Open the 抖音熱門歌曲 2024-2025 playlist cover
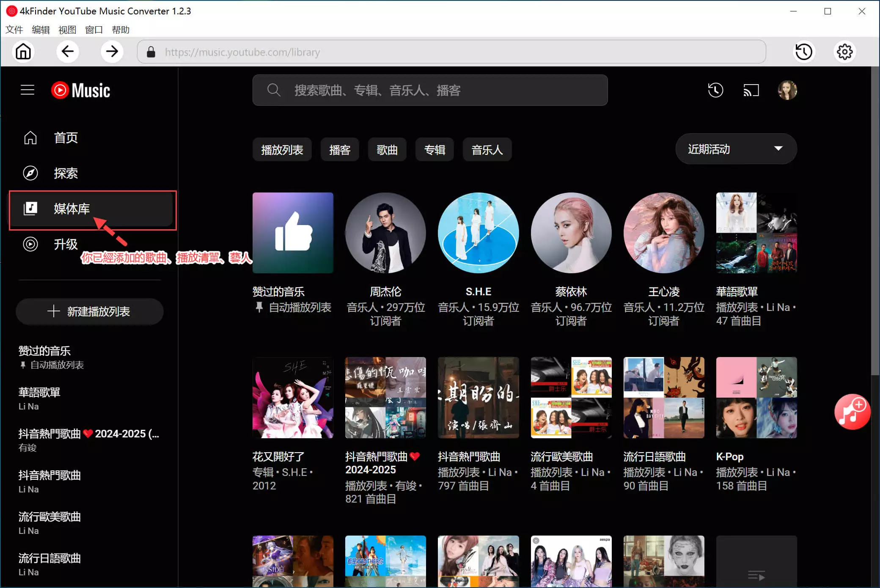Screen dimensions: 880x588 [x=385, y=398]
